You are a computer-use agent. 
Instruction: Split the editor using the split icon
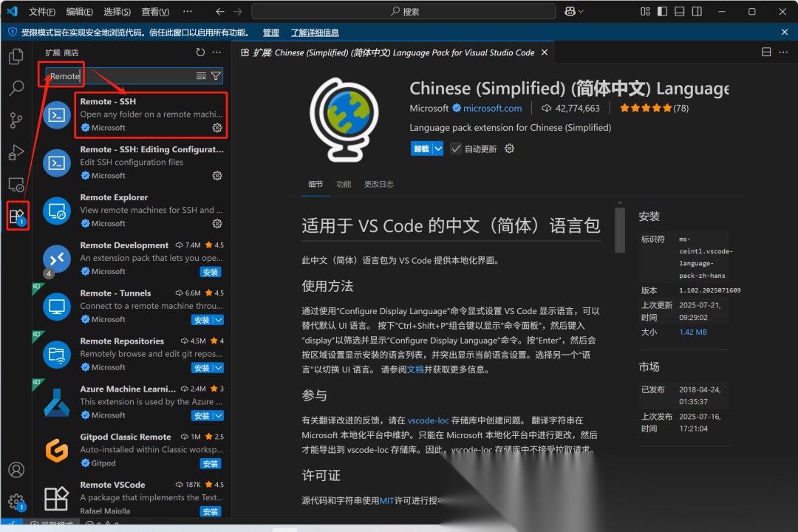(766, 52)
